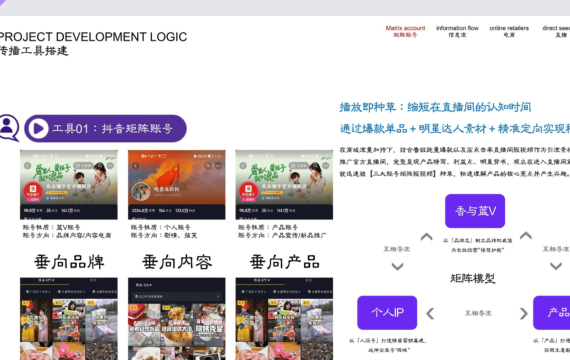Click search icon in 产品账号 screenshot
Viewport: 570px width, 360px height.
(316, 166)
